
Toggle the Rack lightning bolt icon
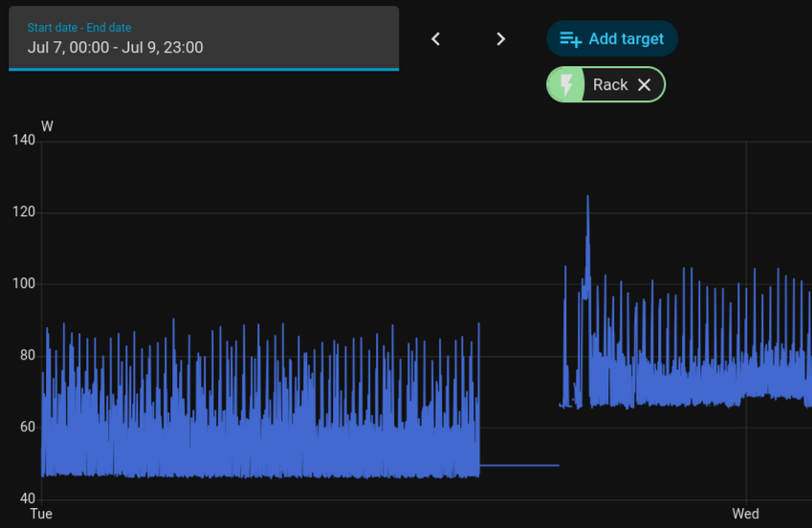click(x=566, y=84)
